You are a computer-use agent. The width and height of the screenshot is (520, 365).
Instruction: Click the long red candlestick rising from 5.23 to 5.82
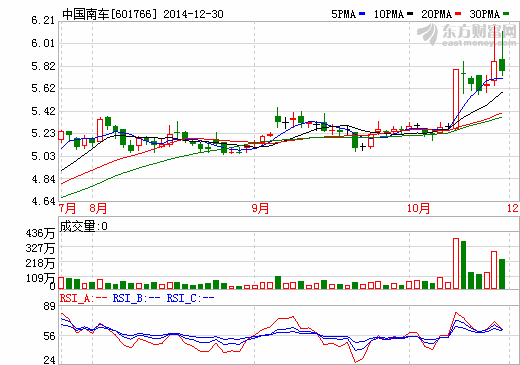(x=456, y=99)
